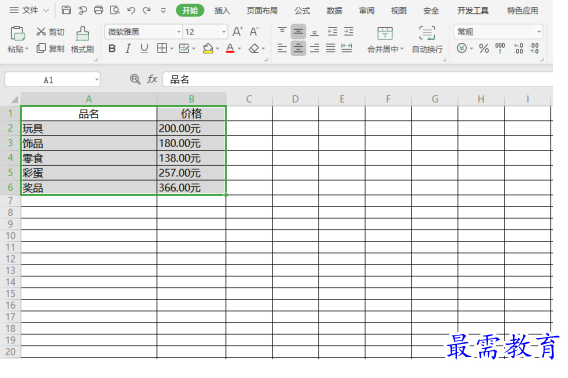
Task: Click the Save icon in quick access toolbar
Action: pyautogui.click(x=66, y=10)
